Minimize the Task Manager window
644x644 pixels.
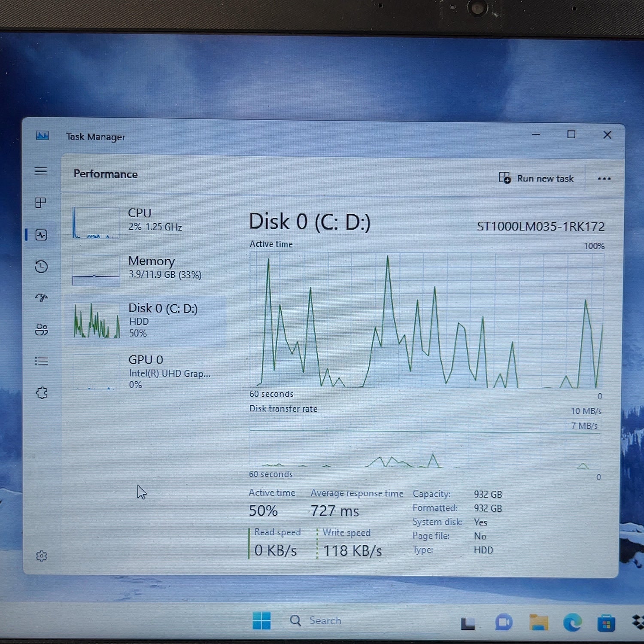(x=536, y=134)
